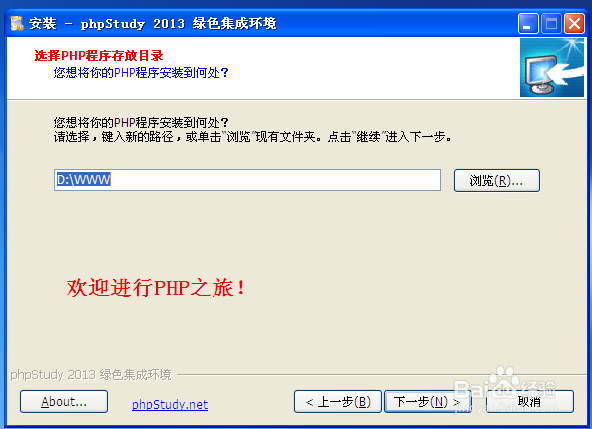The width and height of the screenshot is (592, 429).
Task: Open the About... dialog
Action: 64,401
